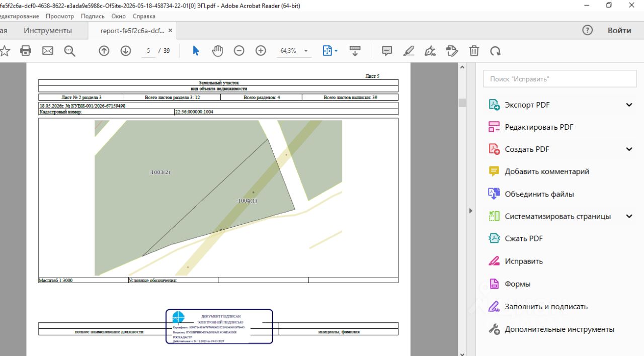Expand Систематизировать страницы options
This screenshot has width=644, height=356.
[x=629, y=216]
